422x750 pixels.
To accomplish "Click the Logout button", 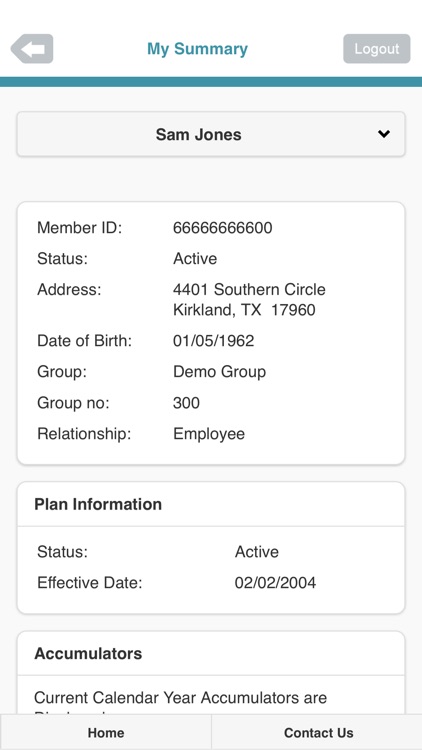I will click(x=377, y=49).
